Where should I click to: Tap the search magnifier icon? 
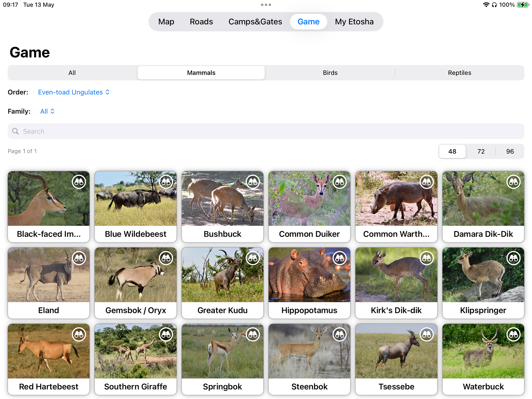15,131
